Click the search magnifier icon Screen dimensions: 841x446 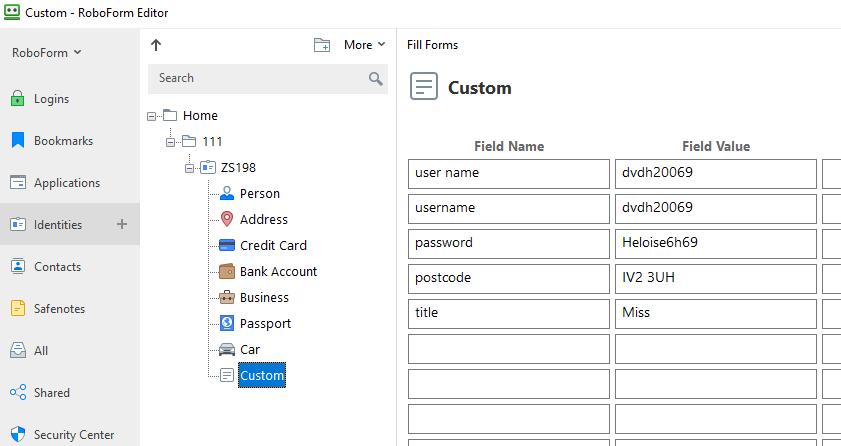point(376,78)
